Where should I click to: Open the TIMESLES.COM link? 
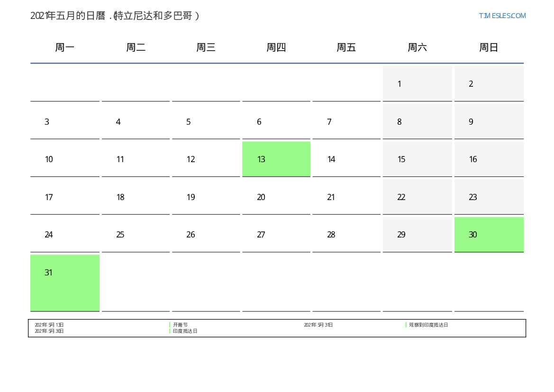click(x=502, y=16)
